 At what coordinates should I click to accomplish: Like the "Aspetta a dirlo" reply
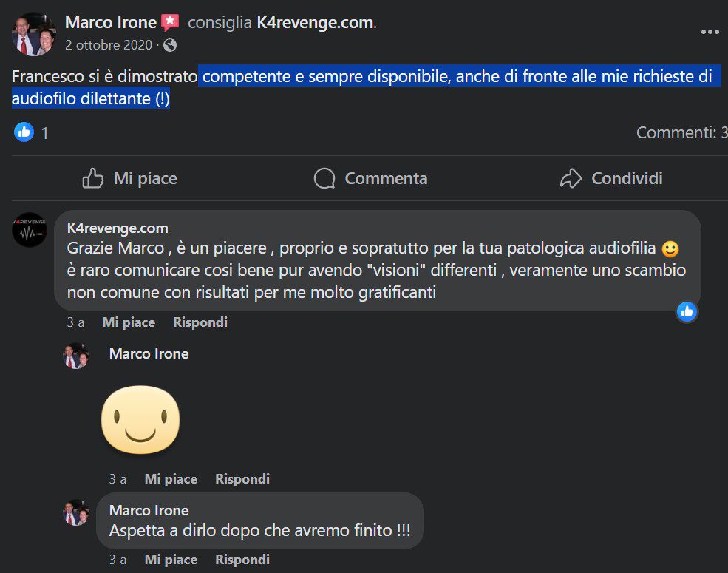pyautogui.click(x=171, y=560)
